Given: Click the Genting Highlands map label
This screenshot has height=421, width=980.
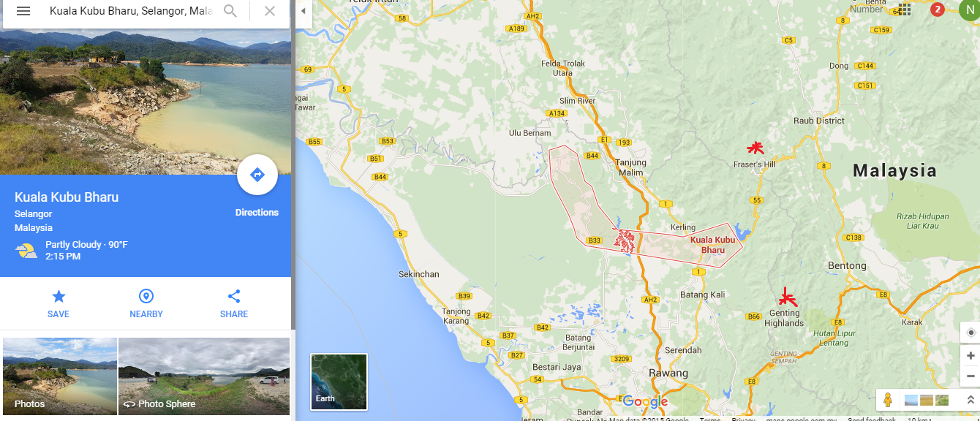Looking at the screenshot, I should [784, 318].
